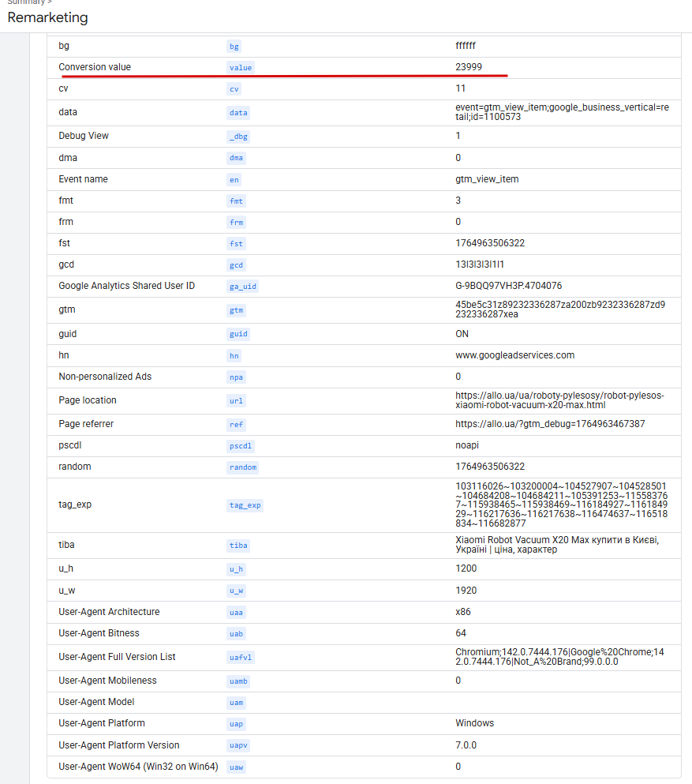The image size is (692, 784).
Task: Select the 'random' parameter code tag
Action: click(x=242, y=467)
